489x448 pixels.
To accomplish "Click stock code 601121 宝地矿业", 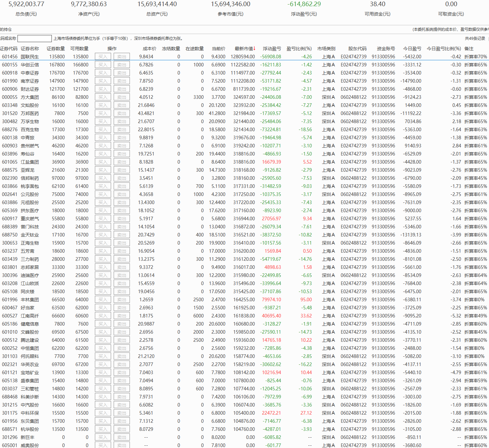I will (10, 373).
